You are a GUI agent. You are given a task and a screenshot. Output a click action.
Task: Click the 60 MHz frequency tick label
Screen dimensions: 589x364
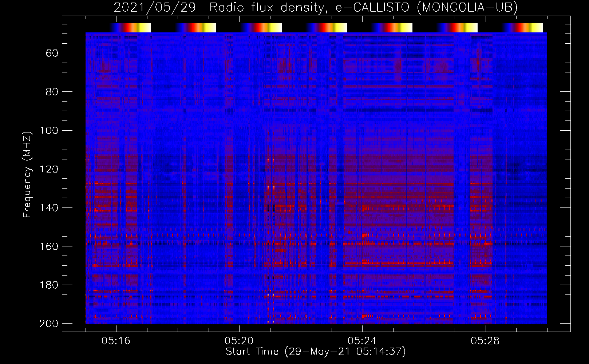click(x=52, y=54)
